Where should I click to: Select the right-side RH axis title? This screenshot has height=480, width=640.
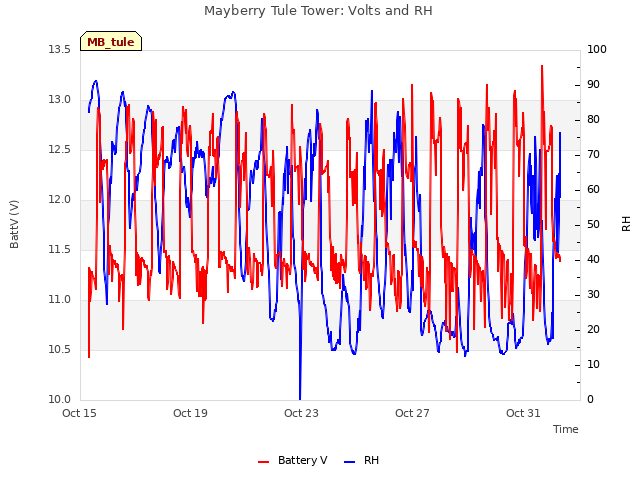click(x=626, y=224)
